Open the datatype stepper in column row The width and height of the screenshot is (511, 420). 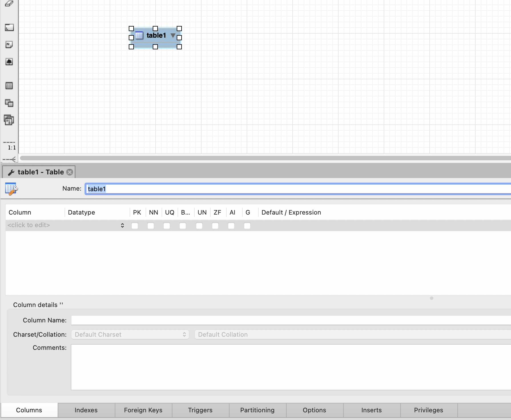pos(122,225)
